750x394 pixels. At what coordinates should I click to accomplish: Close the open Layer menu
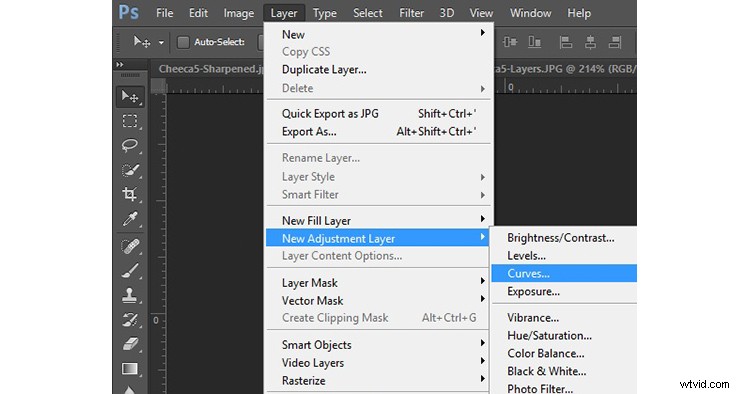284,13
